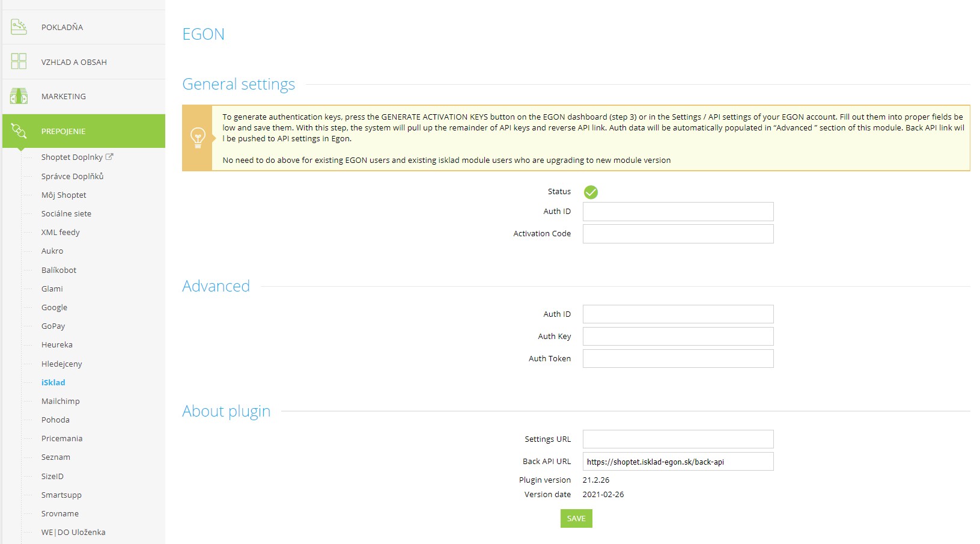Go to Správce Doplňků
Viewport: 980px width, 544px height.
(73, 176)
